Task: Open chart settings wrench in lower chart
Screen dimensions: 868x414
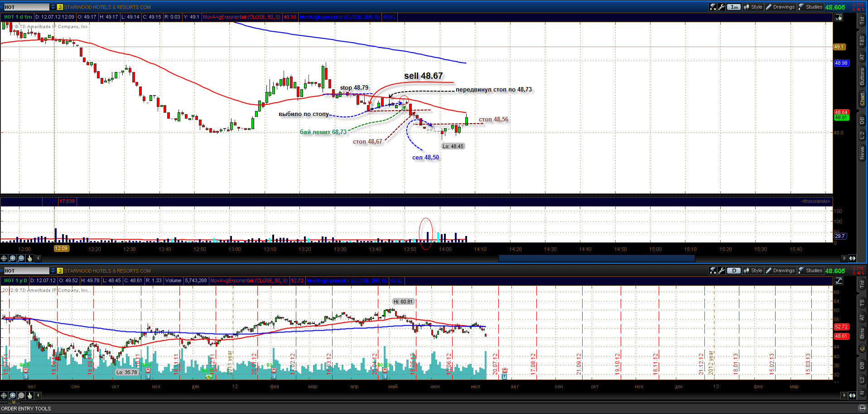Action: pos(722,270)
